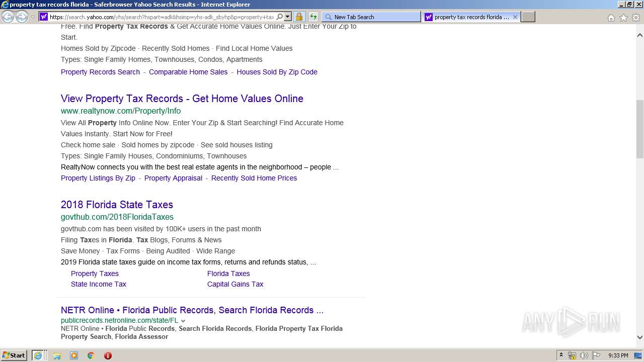Open Recently Sold Home Prices link
Viewport: 644px width, 362px height.
(x=254, y=178)
